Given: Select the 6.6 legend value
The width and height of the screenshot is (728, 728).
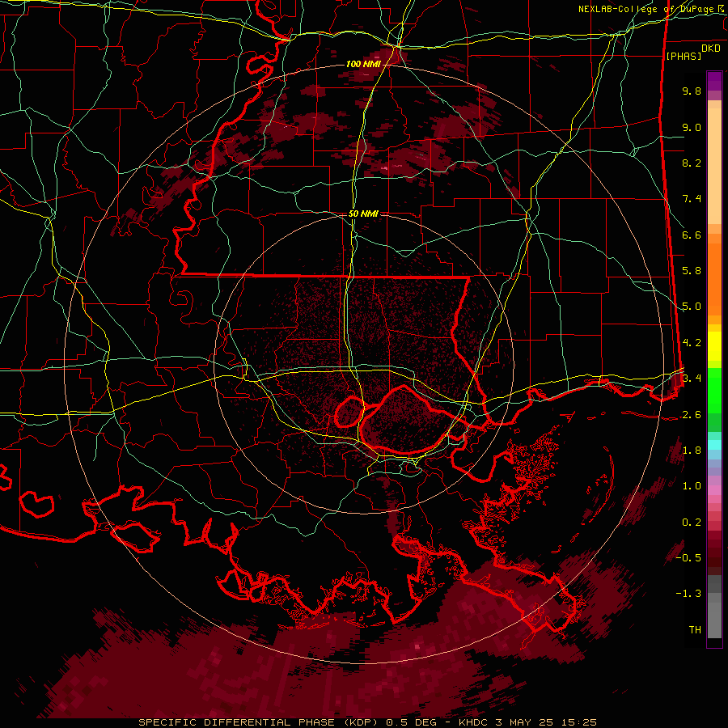Looking at the screenshot, I should (692, 235).
